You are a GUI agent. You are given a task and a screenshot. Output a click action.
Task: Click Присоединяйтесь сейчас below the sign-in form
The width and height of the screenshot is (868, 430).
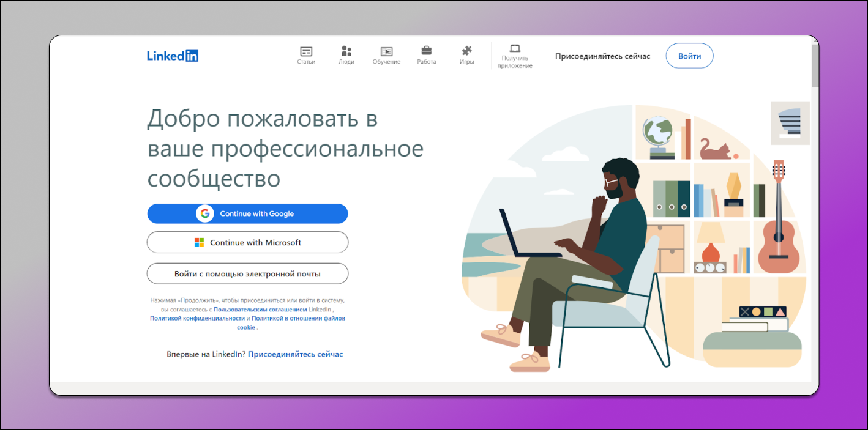[295, 354]
